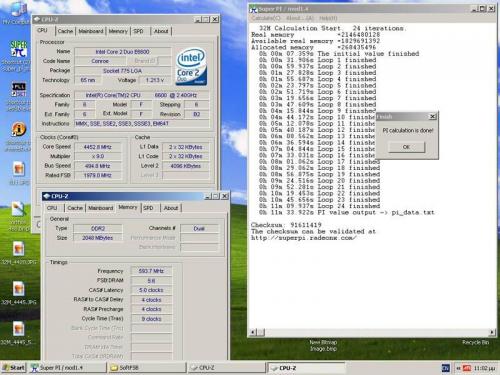Click the Checksum line in Super PI output
The height and width of the screenshot is (375, 500).
pyautogui.click(x=286, y=225)
